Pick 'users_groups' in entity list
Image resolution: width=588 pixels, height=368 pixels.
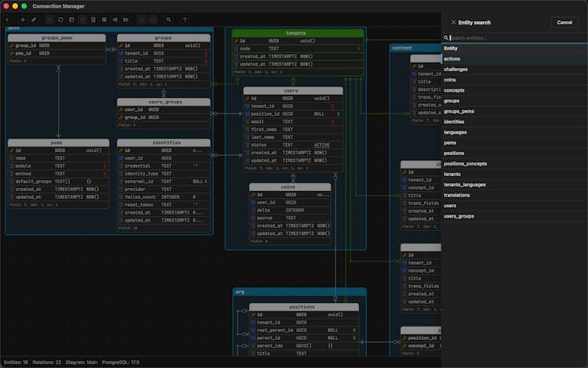pos(459,215)
